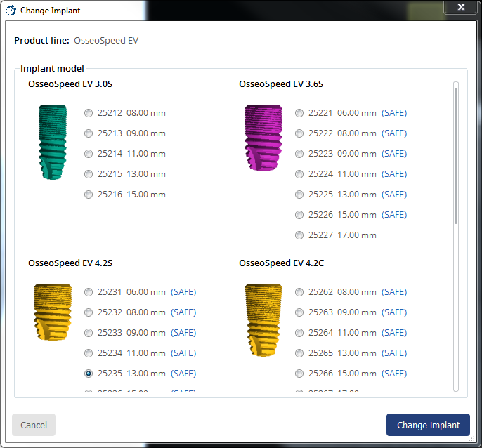Image resolution: width=482 pixels, height=448 pixels.
Task: Click the implant list vertical scrollbar
Action: point(456,156)
